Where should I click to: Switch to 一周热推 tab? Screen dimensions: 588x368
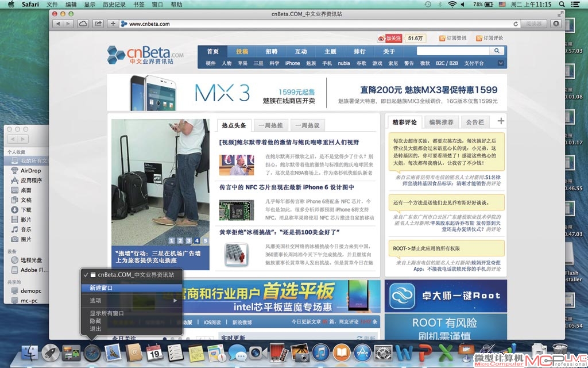(x=271, y=125)
